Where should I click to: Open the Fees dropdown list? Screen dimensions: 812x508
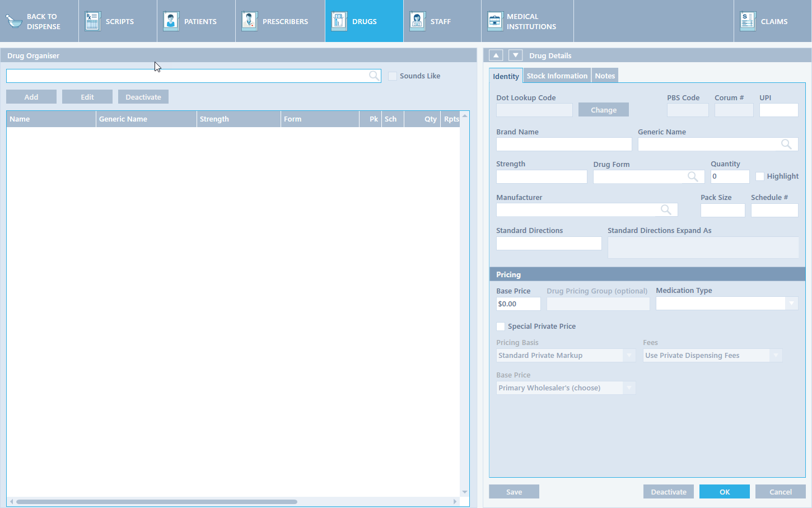(776, 356)
